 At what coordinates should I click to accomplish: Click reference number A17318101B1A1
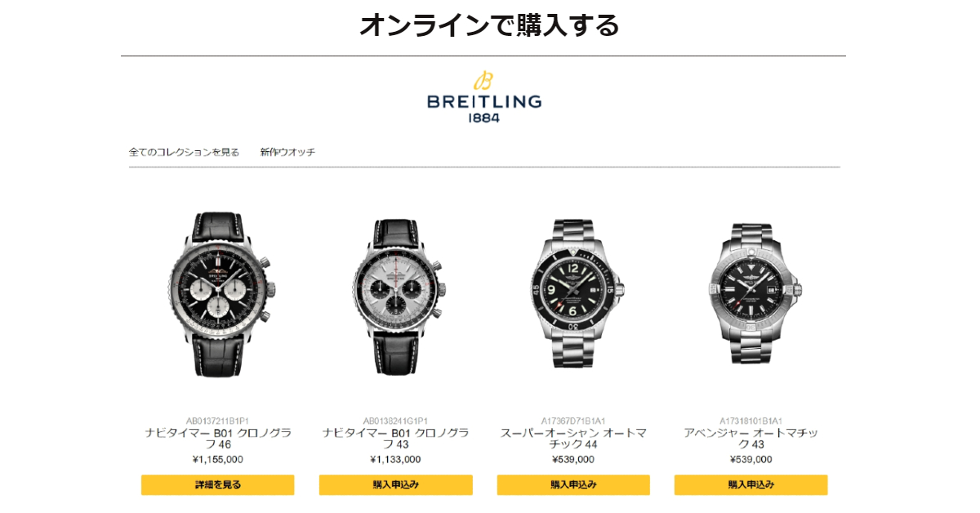point(751,421)
